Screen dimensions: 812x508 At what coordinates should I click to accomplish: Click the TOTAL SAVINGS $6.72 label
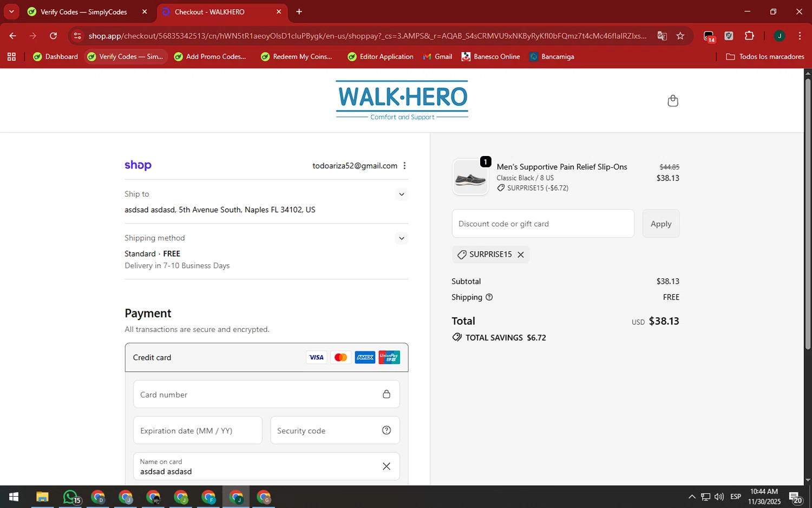pyautogui.click(x=499, y=337)
